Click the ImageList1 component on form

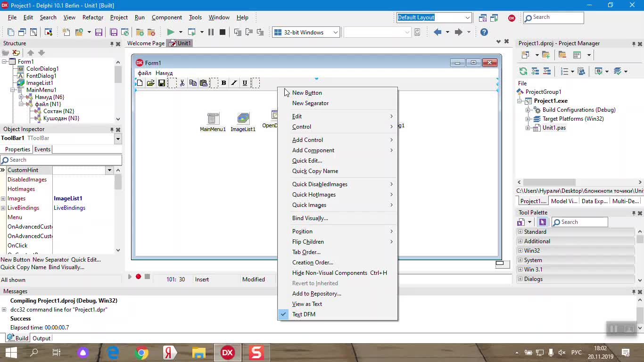(x=243, y=122)
